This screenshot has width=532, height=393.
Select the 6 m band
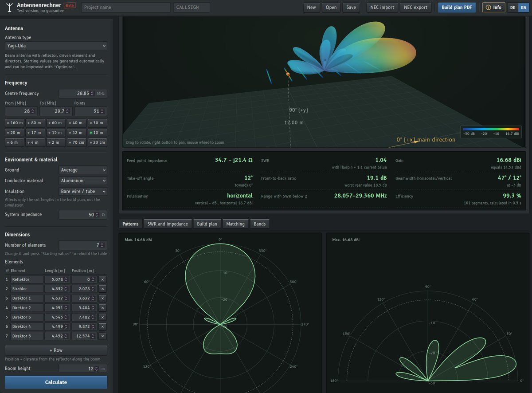[x=15, y=142]
